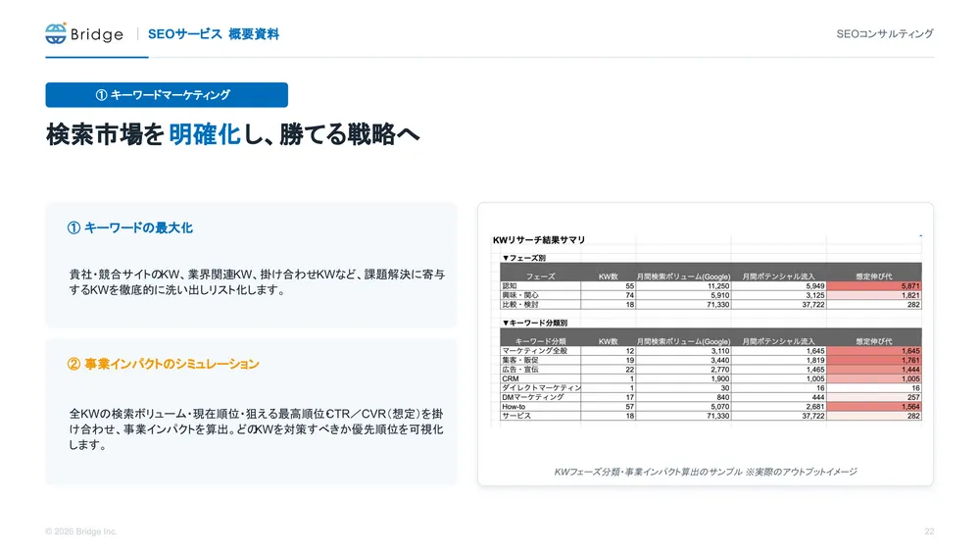
Task: Click the 'SEOサービス 概要資料' header title
Action: [213, 34]
